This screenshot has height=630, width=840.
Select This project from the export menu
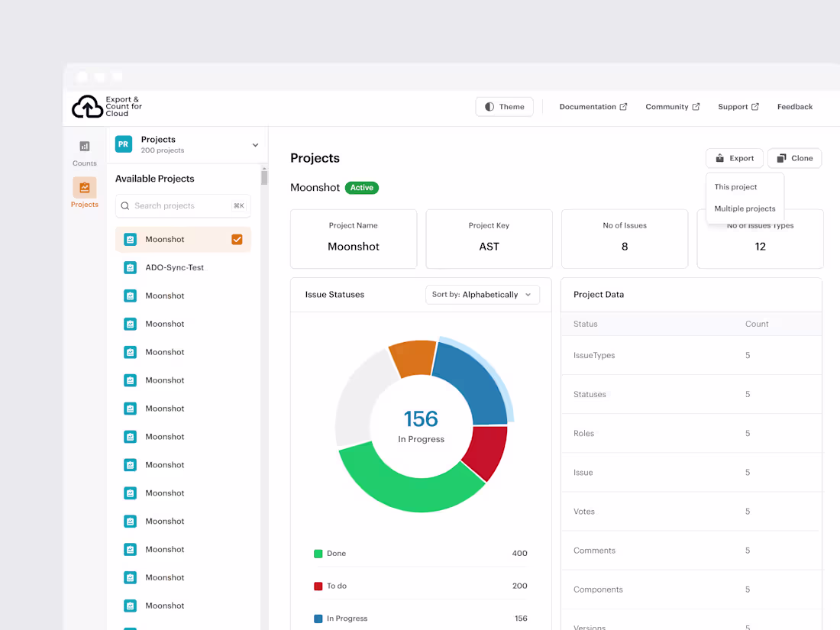click(735, 186)
